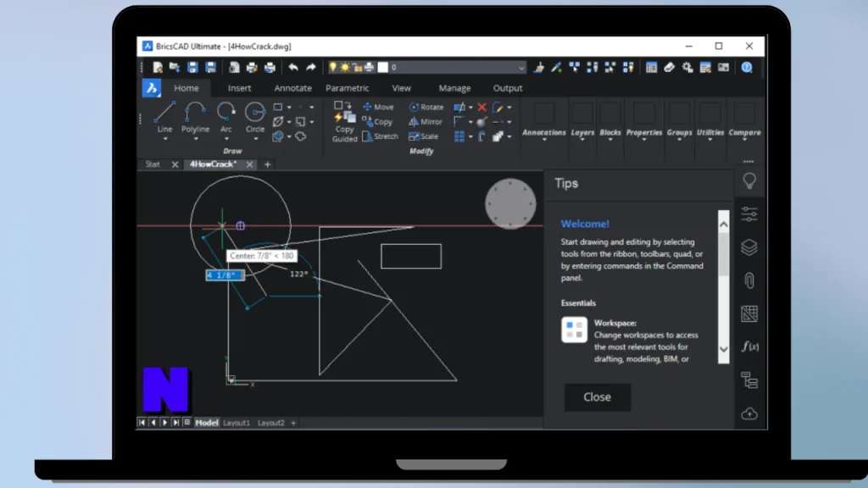Open the layer name dropdown
The width and height of the screenshot is (868, 488).
[521, 68]
